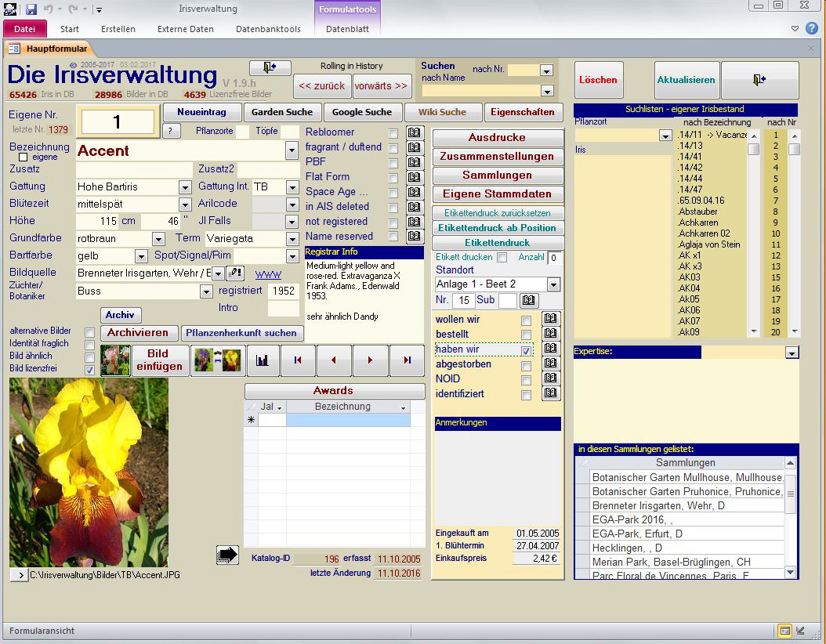The image size is (826, 644).
Task: Click the Aktualisieren button
Action: click(x=687, y=80)
